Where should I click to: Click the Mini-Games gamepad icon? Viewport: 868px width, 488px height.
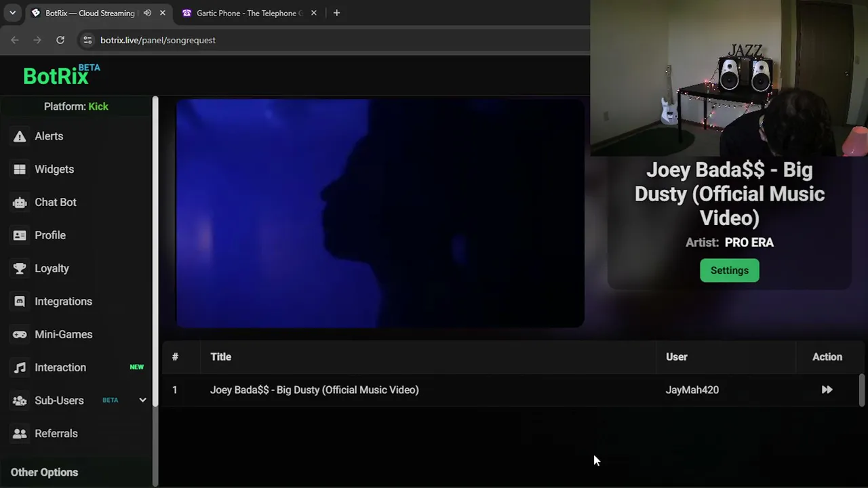coord(20,335)
